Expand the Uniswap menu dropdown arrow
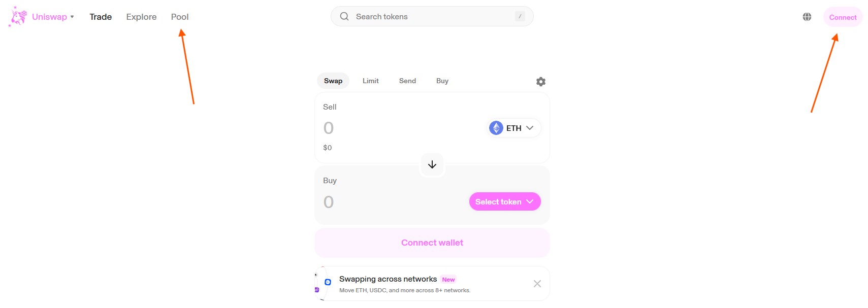Viewport: 868px width, 308px height. 72,17
